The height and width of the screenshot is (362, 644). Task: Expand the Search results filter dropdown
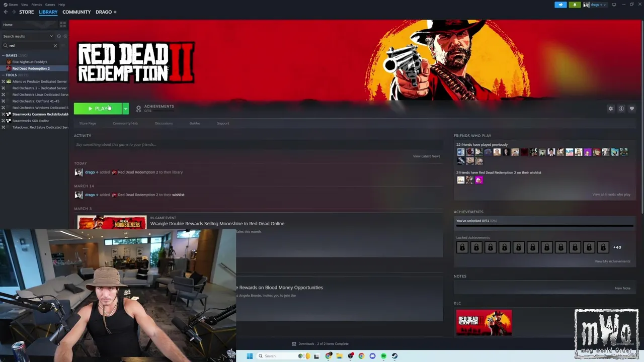[x=27, y=36]
